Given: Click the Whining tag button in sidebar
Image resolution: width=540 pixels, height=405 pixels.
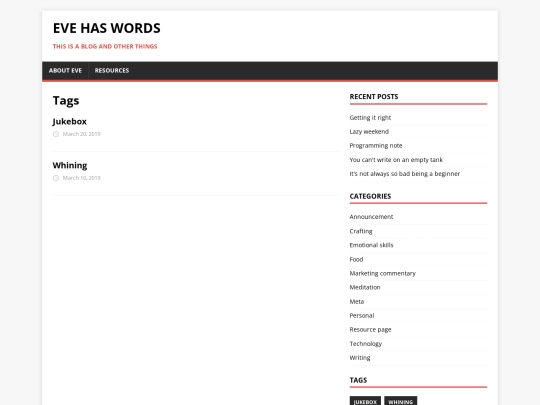Looking at the screenshot, I should tap(401, 401).
